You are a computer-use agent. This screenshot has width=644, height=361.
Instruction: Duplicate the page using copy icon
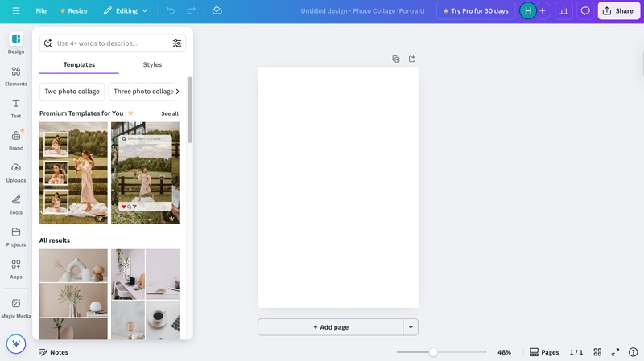396,59
